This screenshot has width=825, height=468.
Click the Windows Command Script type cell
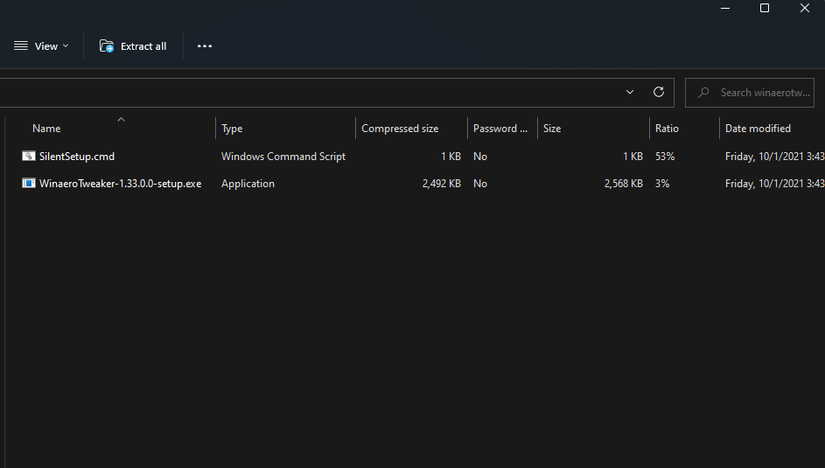point(283,156)
